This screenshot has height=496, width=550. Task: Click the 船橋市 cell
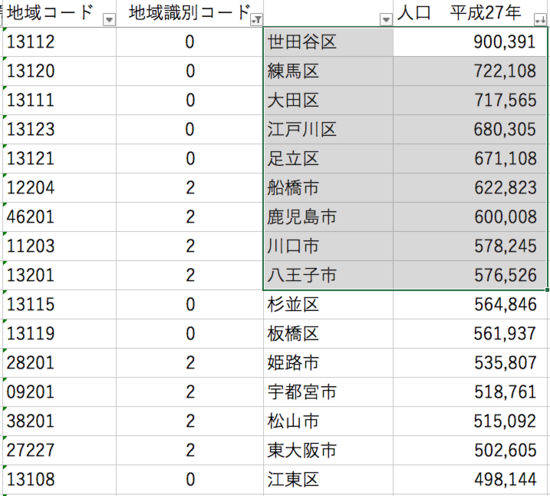(x=328, y=188)
